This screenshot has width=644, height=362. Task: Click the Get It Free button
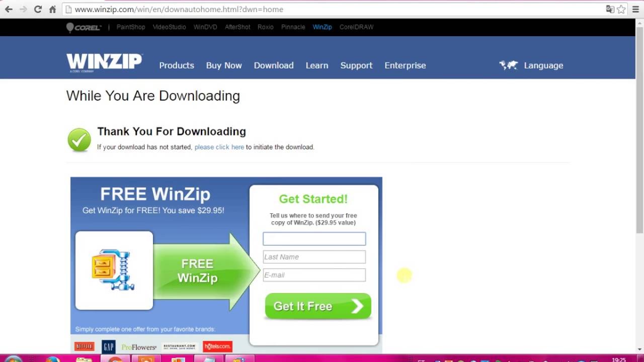(x=318, y=306)
